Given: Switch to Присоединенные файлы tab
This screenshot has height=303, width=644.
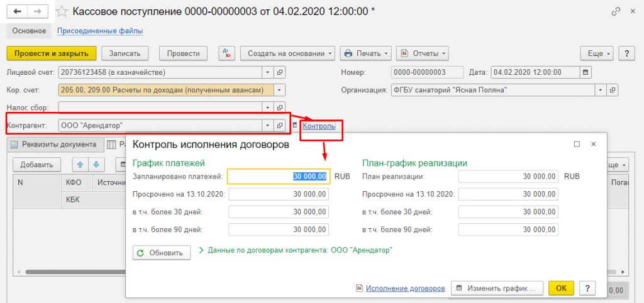Looking at the screenshot, I should tap(100, 31).
